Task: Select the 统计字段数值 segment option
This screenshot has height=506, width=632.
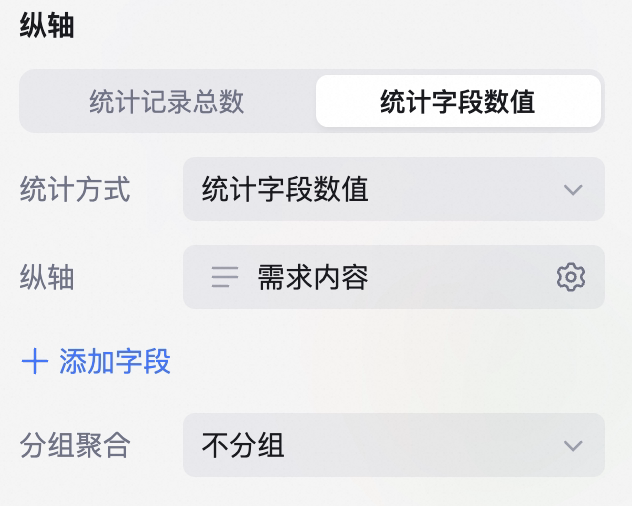Action: pos(458,101)
